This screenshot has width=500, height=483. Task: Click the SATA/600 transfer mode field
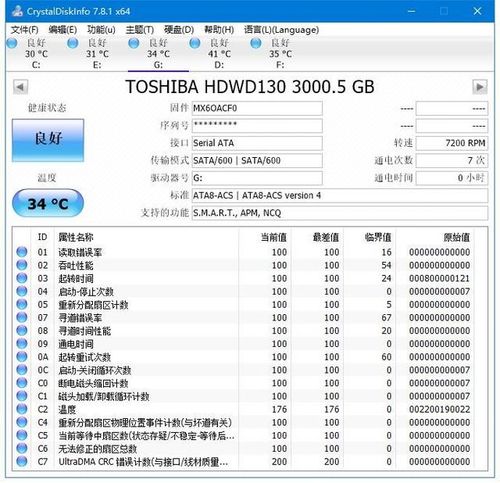tap(257, 161)
